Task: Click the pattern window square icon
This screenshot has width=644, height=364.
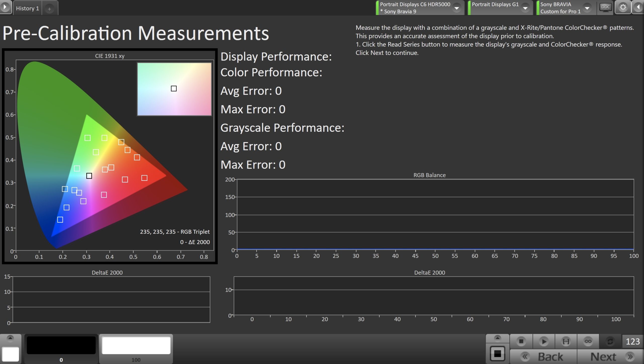Action: [497, 354]
